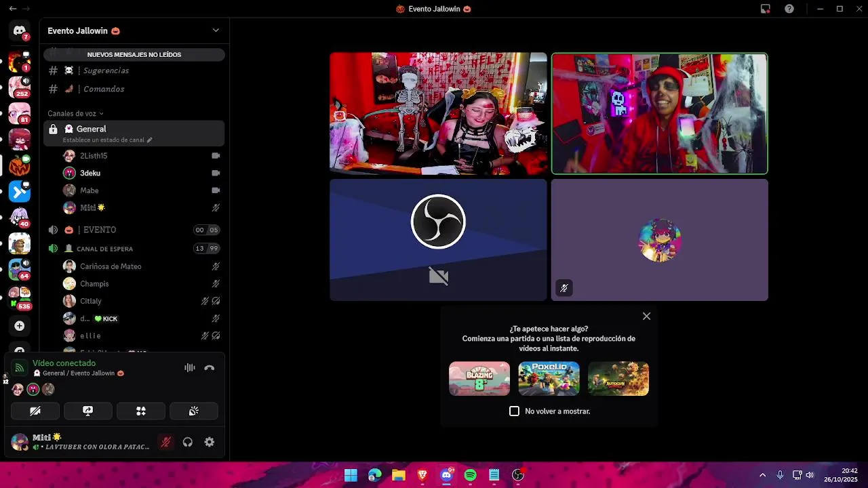Toggle camera off in voice panel

click(35, 411)
